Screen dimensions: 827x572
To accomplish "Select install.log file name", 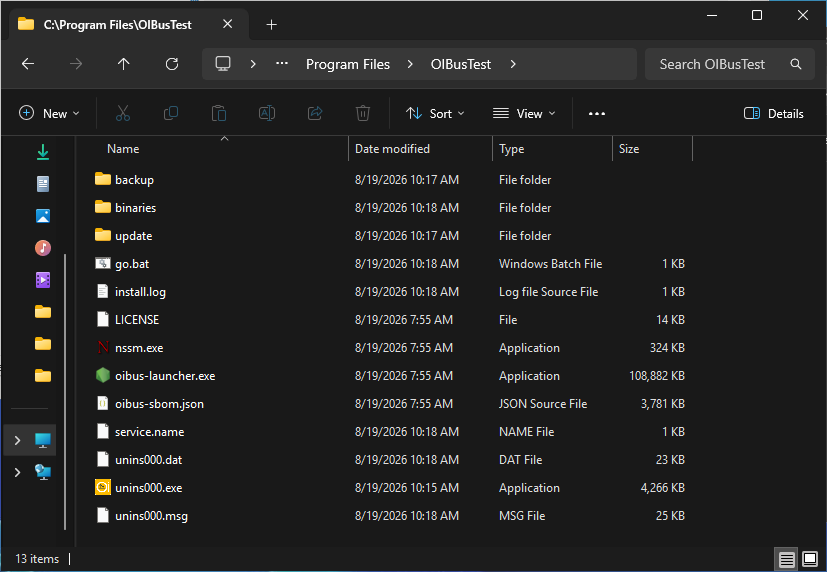I will 140,292.
